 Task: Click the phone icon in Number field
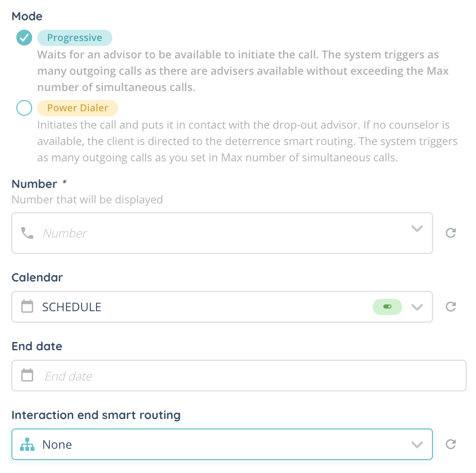pyautogui.click(x=28, y=233)
